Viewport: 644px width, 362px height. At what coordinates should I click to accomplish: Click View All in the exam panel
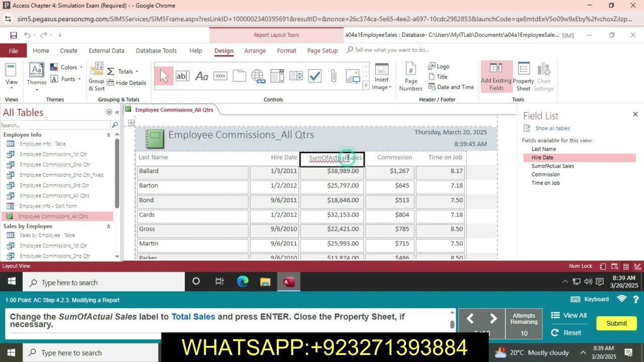(x=569, y=315)
